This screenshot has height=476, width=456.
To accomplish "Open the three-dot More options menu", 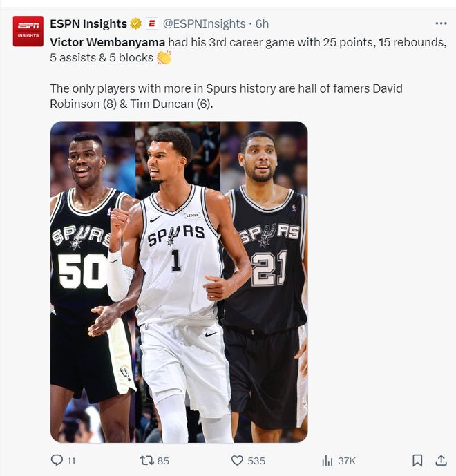I will (441, 23).
